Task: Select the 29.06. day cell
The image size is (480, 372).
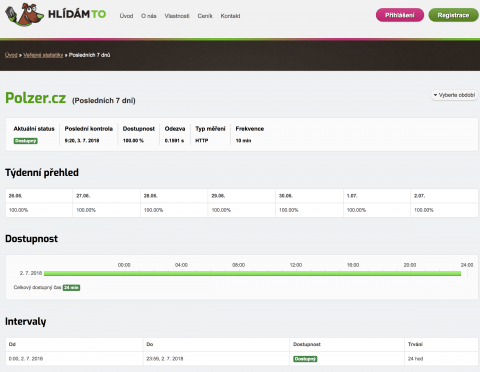Action: [x=242, y=196]
